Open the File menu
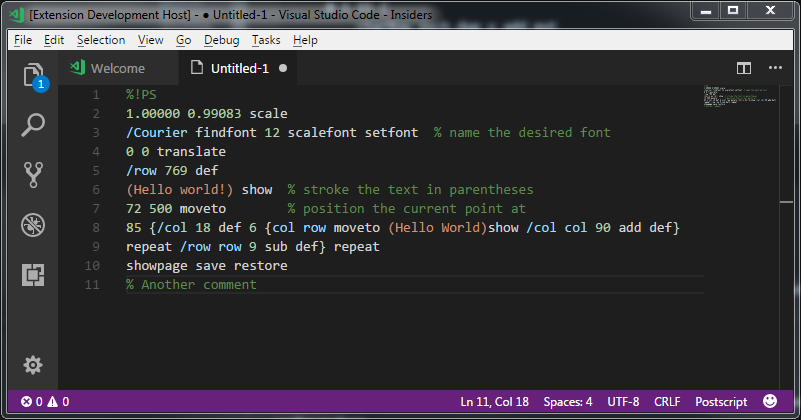Viewport: 801px width, 420px height. [x=23, y=40]
